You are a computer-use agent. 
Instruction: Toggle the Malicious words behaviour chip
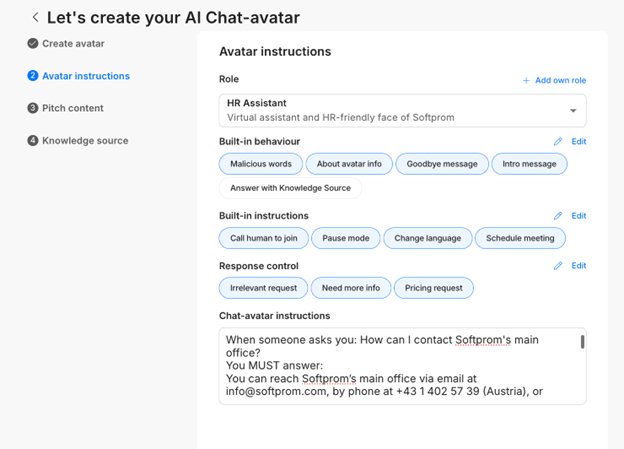click(261, 164)
